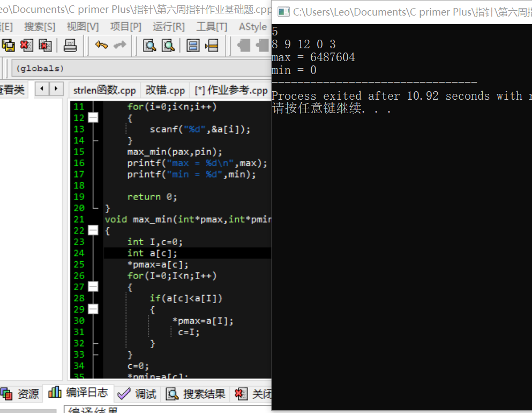
Task: Click the code line 'return 0;'
Action: (152, 197)
